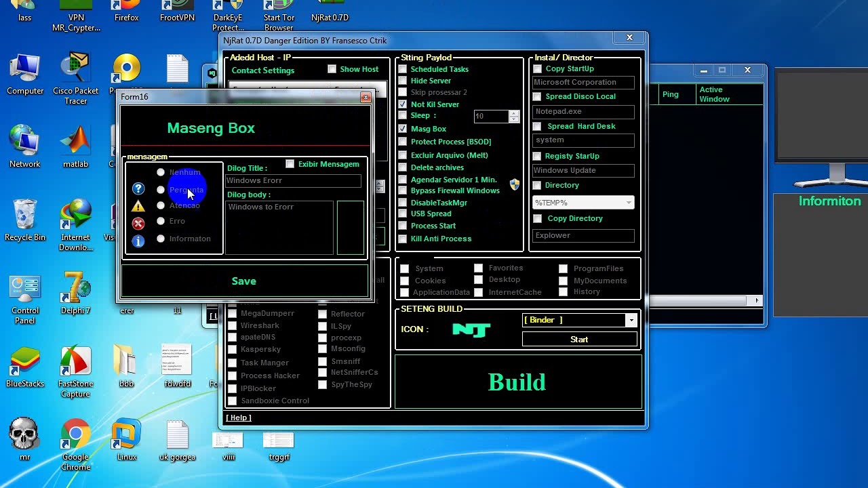This screenshot has height=488, width=868.
Task: Click the Ping column header
Action: click(x=670, y=94)
